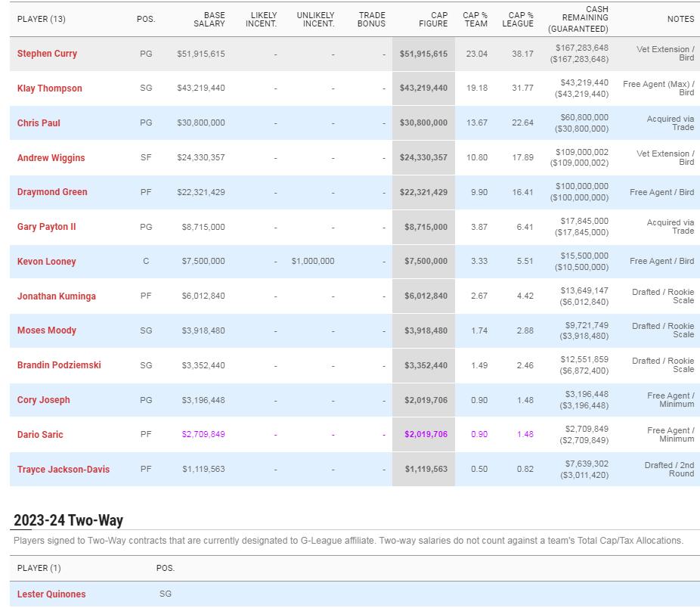Open Kevon Looney's player page
The height and width of the screenshot is (608, 700).
(46, 262)
